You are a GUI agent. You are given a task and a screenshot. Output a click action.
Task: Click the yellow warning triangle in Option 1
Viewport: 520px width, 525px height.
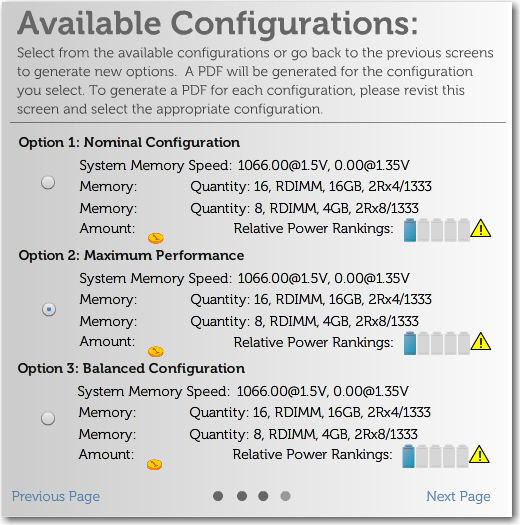[x=481, y=228]
